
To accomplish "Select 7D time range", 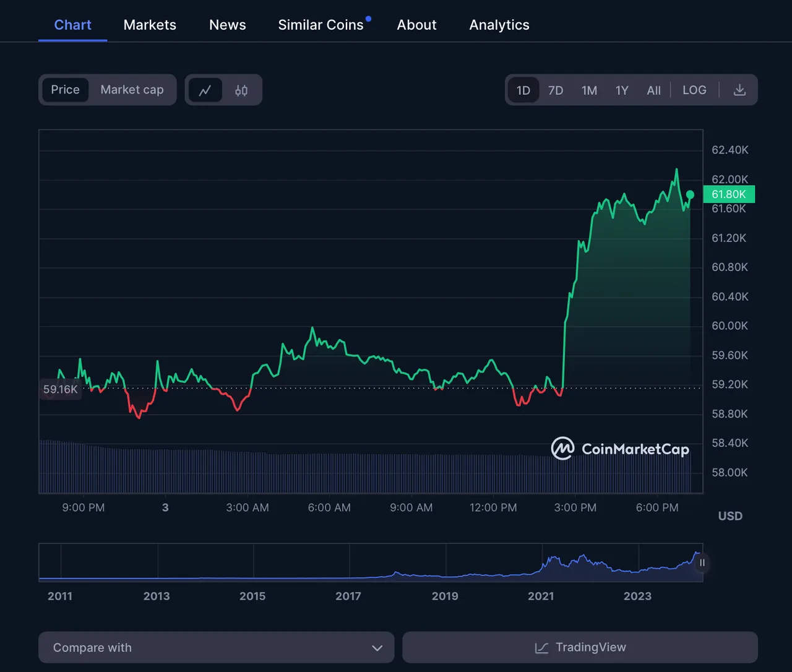I will pyautogui.click(x=556, y=90).
